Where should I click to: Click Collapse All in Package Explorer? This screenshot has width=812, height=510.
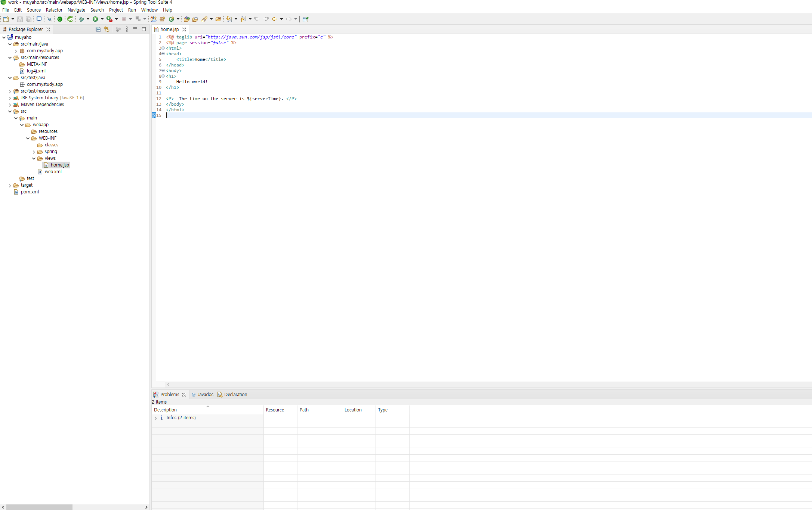tap(98, 29)
